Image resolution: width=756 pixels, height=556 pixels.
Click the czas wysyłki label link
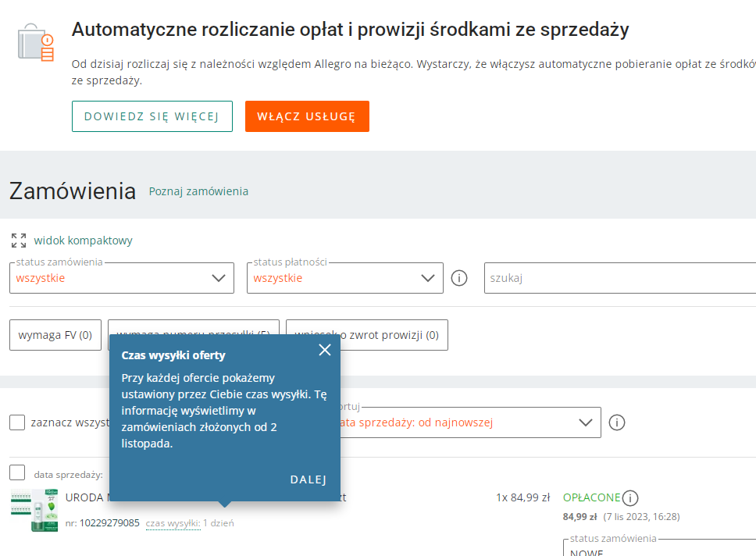pyautogui.click(x=173, y=523)
